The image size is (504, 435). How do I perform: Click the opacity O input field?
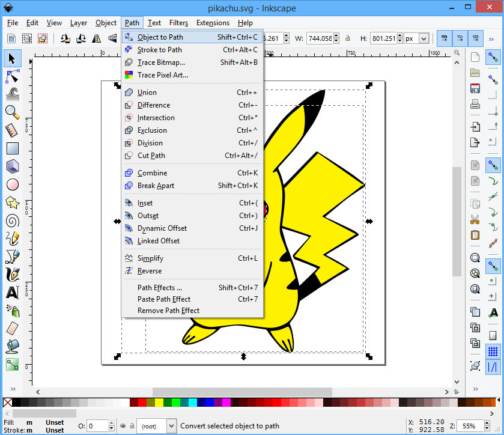point(98,426)
